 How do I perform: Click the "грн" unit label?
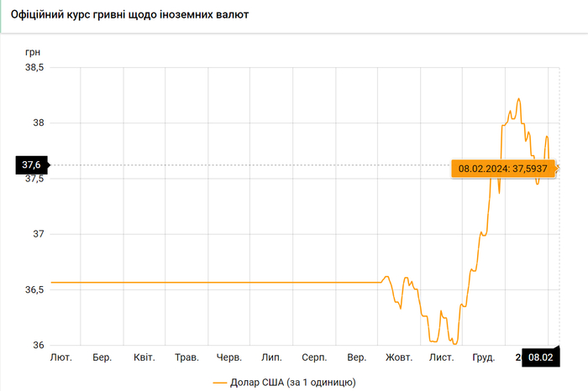33,51
